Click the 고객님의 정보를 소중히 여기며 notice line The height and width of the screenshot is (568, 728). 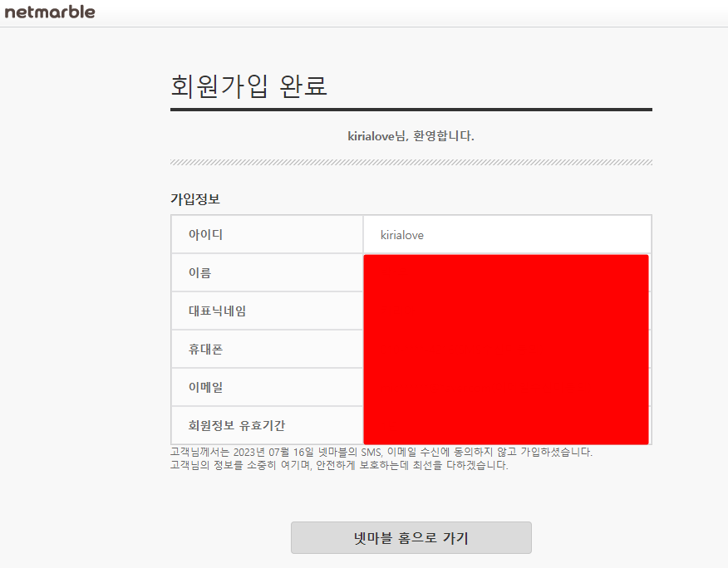(x=339, y=465)
